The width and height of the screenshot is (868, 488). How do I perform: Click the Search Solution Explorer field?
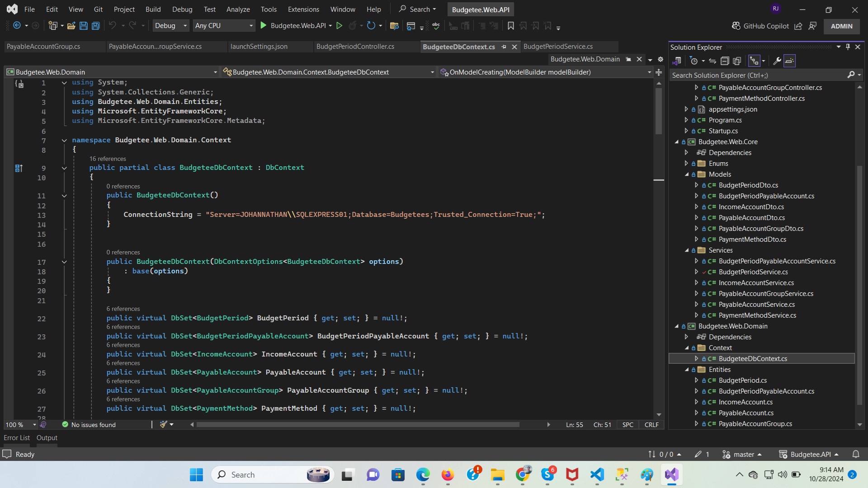(757, 75)
